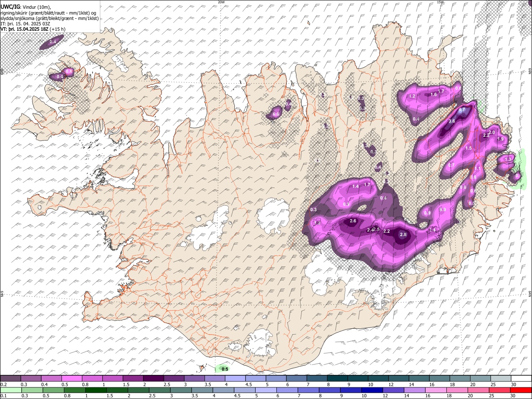Pick the dark gray-purple snow swatch at 0.2
Viewport: 532px width, 399px height.
tap(10, 379)
